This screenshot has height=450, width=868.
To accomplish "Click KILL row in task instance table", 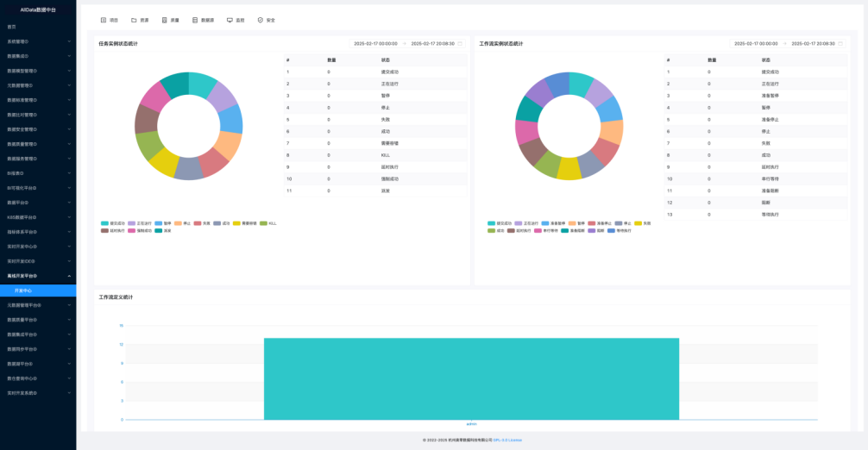I will pyautogui.click(x=375, y=155).
